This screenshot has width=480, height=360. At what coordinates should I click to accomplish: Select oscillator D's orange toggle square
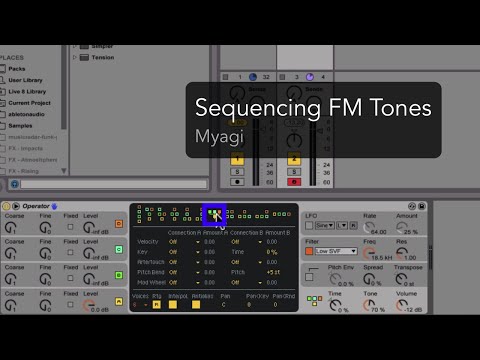tap(119, 224)
